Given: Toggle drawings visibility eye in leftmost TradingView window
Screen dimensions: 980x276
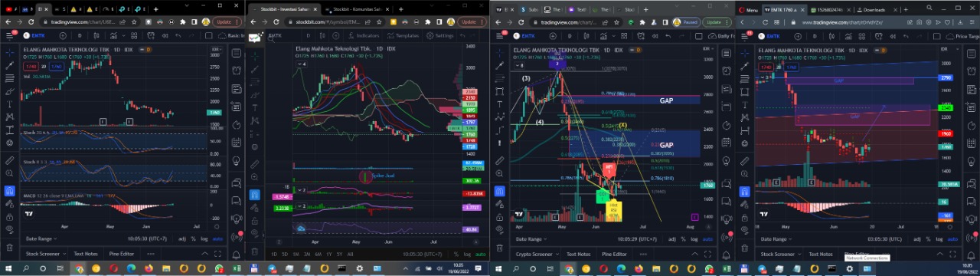Looking at the screenshot, I should point(9,229).
